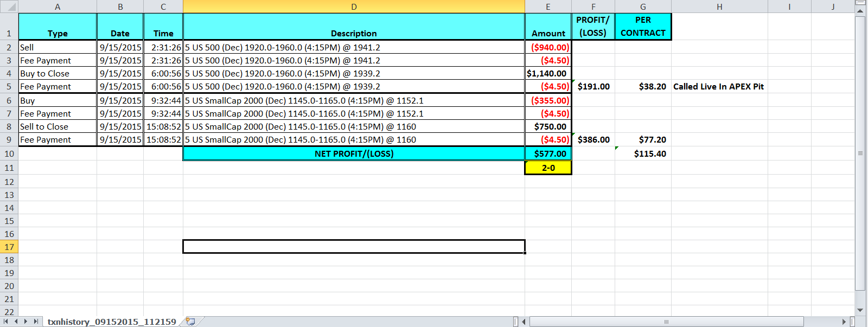Select row 10 header
The width and height of the screenshot is (868, 327).
click(x=9, y=154)
